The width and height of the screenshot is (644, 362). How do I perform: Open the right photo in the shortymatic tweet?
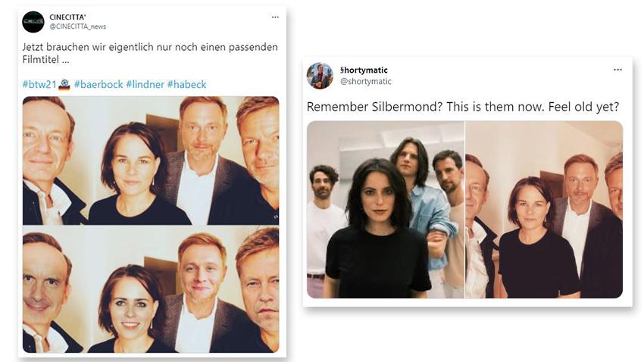coord(544,210)
